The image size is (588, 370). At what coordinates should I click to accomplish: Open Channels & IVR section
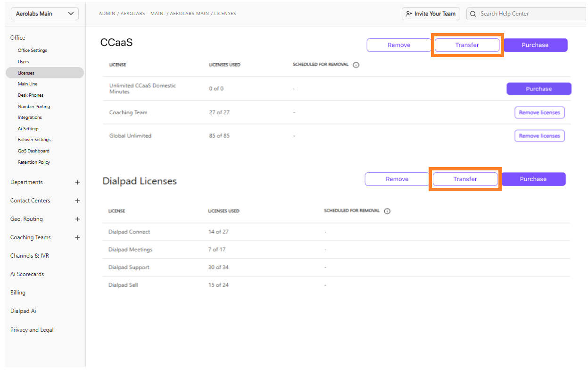(x=30, y=256)
